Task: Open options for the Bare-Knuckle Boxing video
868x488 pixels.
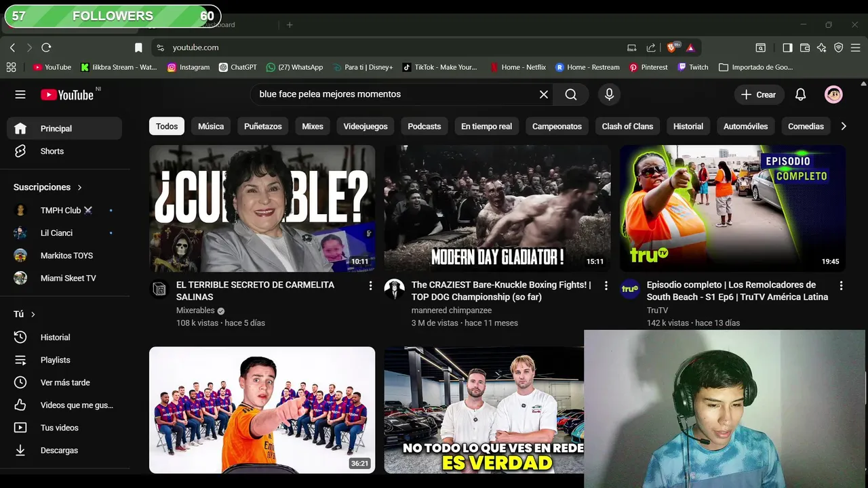Action: coord(606,286)
